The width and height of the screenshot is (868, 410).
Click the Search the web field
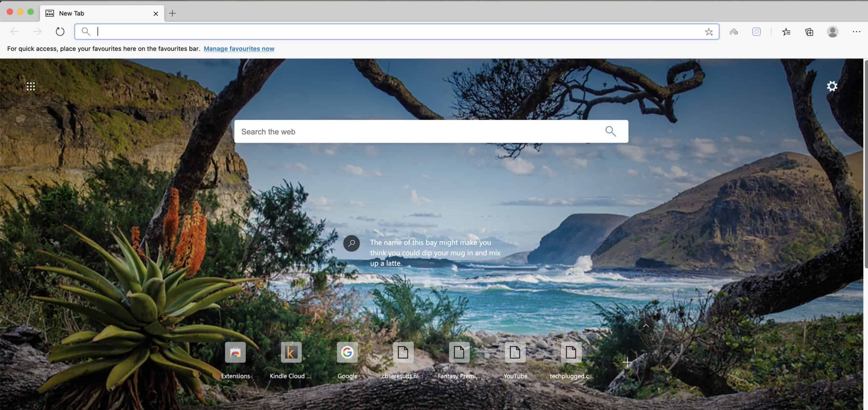(420, 131)
